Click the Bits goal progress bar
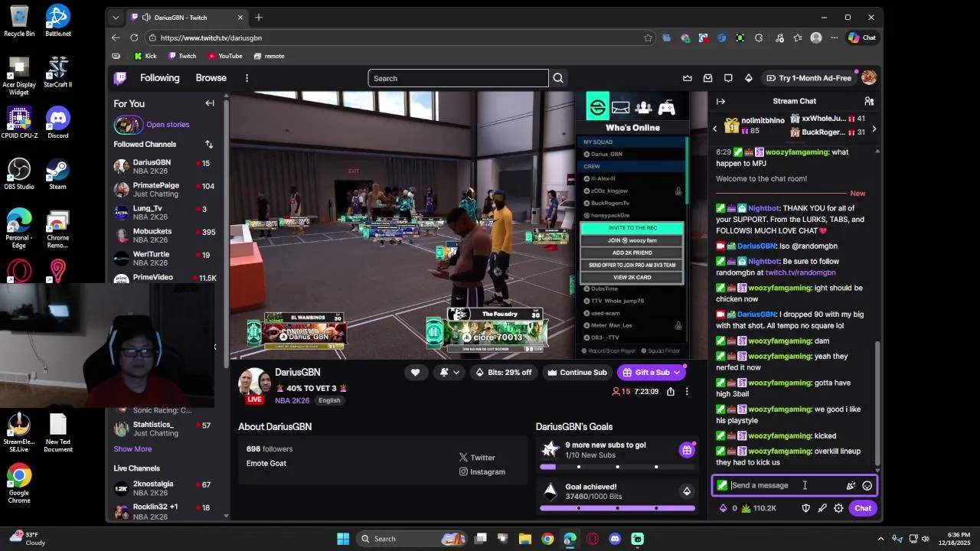Viewport: 980px width, 551px height. (x=617, y=508)
